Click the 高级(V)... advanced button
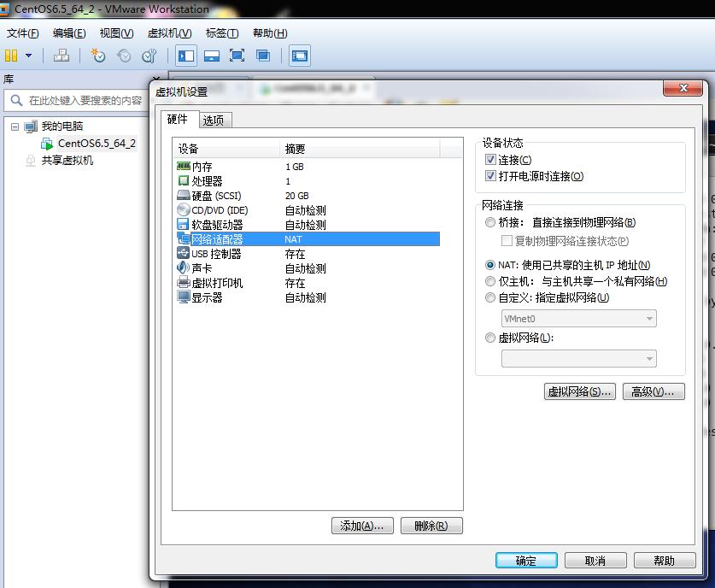Screen dimensions: 715x588 click(653, 391)
